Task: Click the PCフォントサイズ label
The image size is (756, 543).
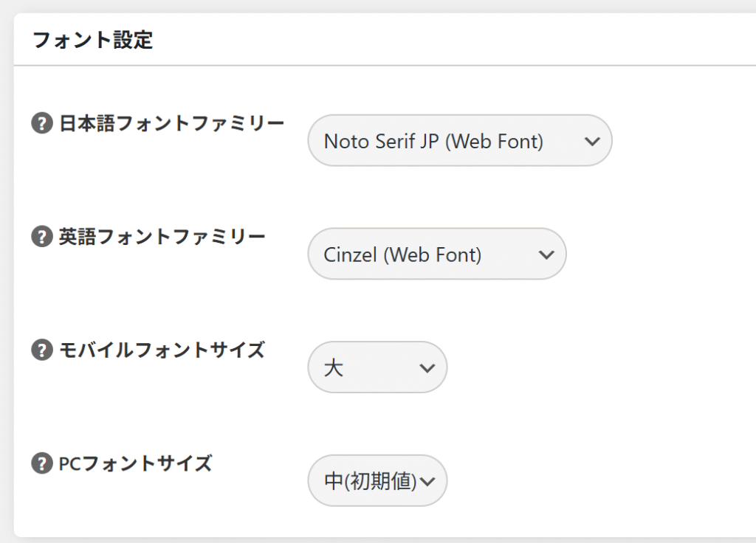Action: [x=135, y=464]
